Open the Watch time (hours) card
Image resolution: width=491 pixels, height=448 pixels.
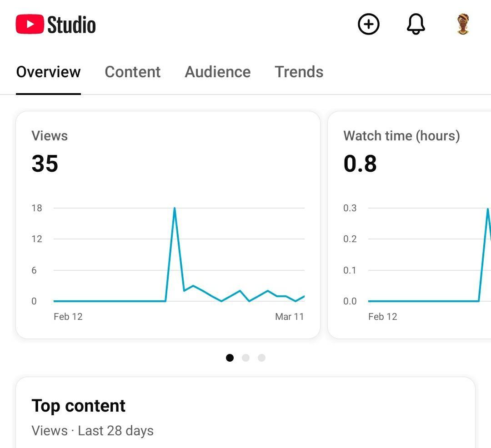pyautogui.click(x=409, y=224)
